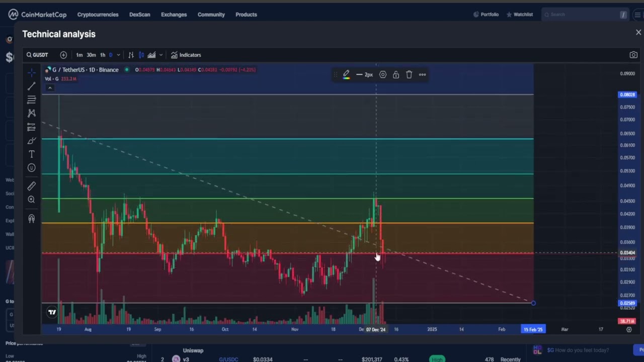Viewport: 644px width, 362px height.
Task: Open the G/USDC pair link
Action: (x=228, y=359)
